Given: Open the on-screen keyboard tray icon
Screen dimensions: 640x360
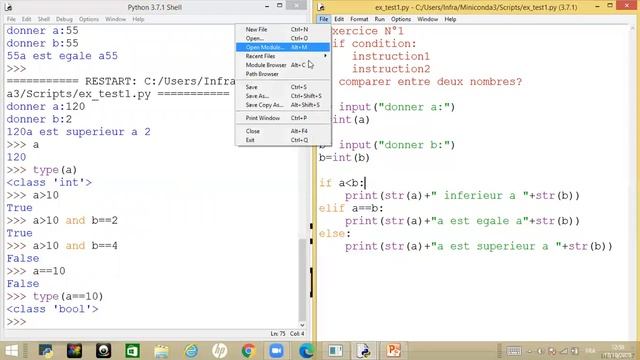Looking at the screenshot, I should 513,351.
